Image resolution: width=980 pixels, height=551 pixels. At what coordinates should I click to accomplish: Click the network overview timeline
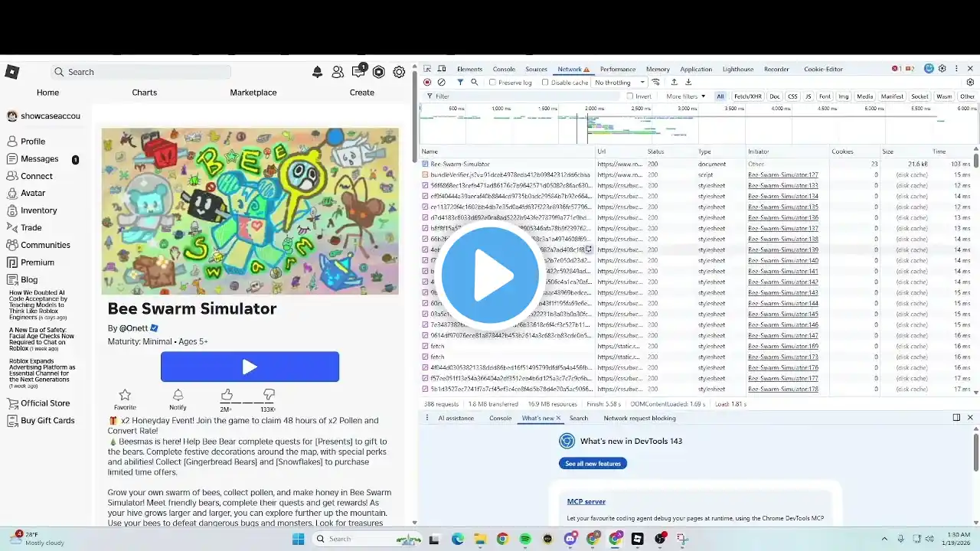[699, 124]
